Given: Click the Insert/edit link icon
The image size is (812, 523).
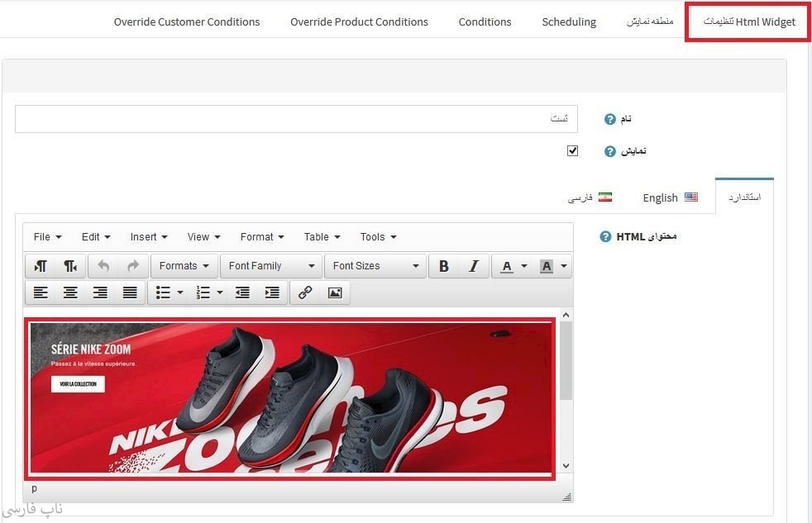Looking at the screenshot, I should [x=305, y=292].
